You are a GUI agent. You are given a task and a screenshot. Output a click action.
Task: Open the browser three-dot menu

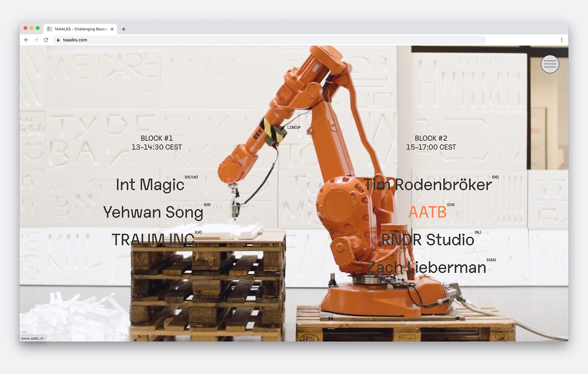(x=561, y=40)
